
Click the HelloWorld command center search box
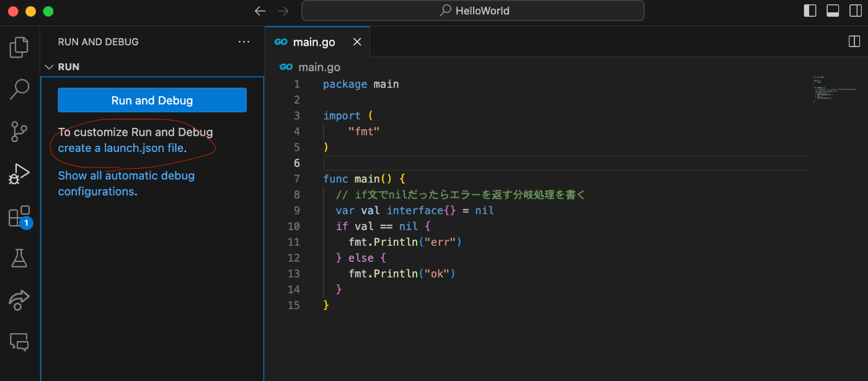point(472,11)
